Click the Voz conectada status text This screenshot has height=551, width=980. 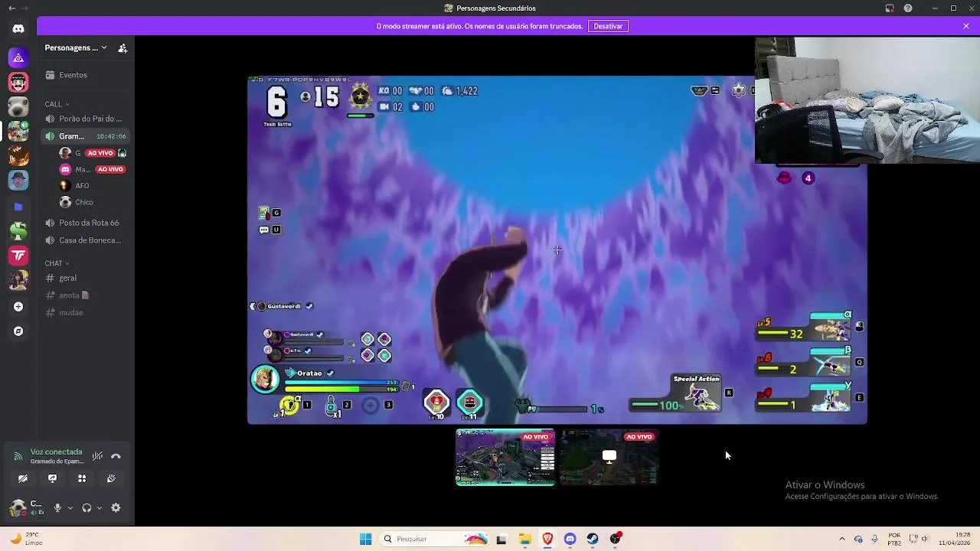tap(56, 452)
